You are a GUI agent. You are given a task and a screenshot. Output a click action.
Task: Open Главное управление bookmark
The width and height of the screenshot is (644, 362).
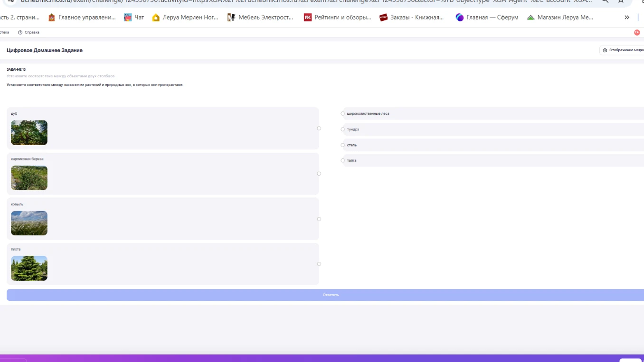point(82,18)
